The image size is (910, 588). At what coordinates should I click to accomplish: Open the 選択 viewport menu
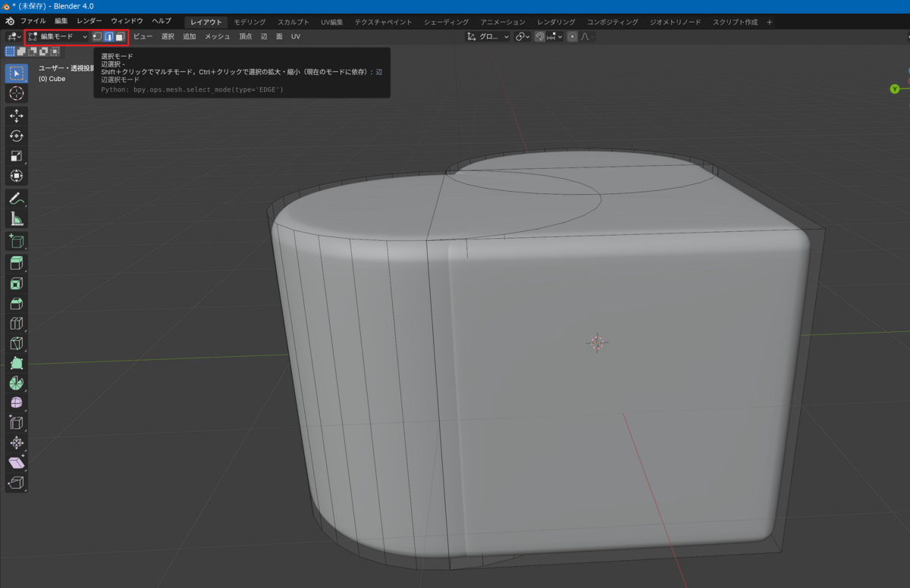click(168, 36)
